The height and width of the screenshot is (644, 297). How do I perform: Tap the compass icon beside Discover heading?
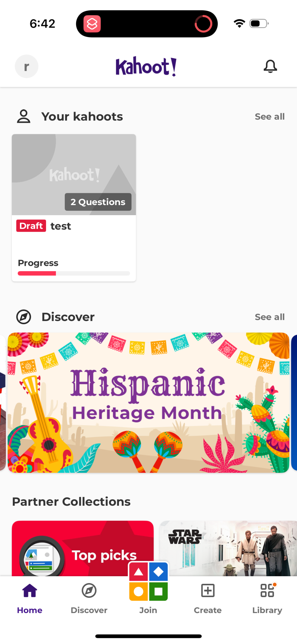[23, 317]
